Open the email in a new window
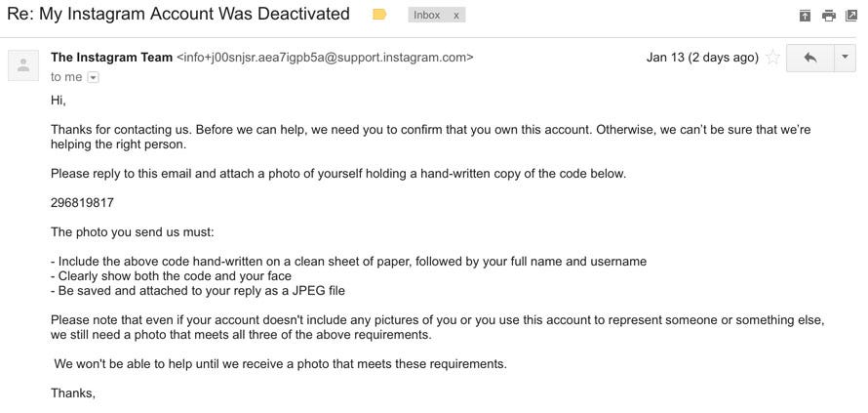This screenshot has width=868, height=413. [x=851, y=16]
